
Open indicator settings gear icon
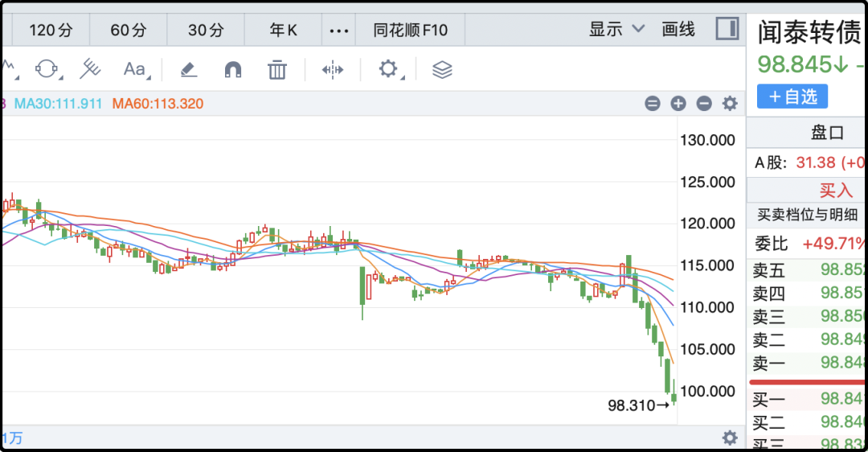730,104
